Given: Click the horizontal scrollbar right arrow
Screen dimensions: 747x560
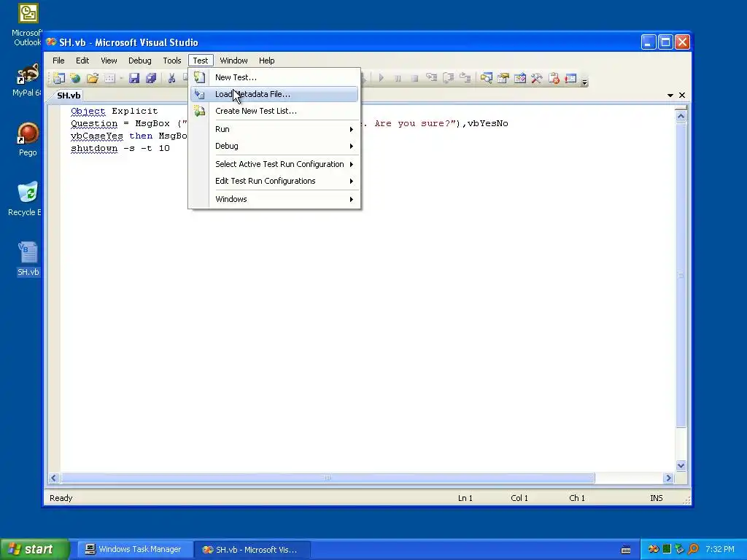Looking at the screenshot, I should (668, 478).
